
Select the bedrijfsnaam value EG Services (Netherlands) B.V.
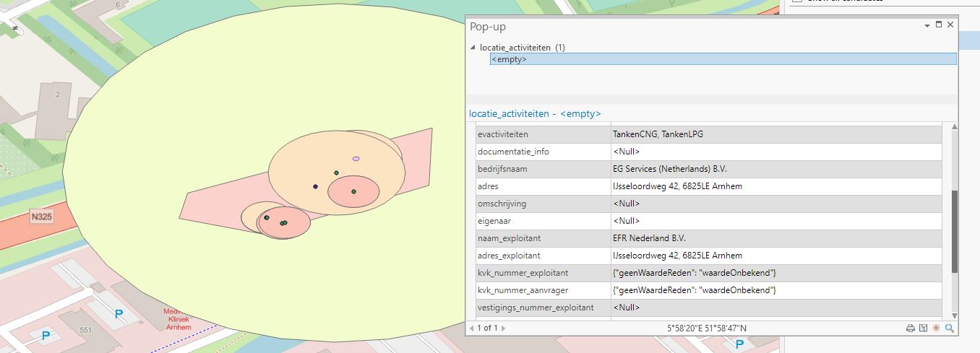[669, 169]
